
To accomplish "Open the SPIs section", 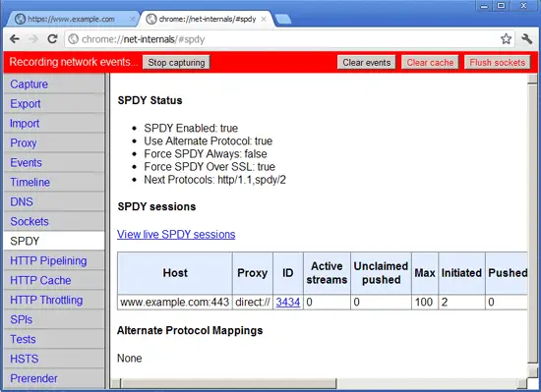I will [x=54, y=319].
